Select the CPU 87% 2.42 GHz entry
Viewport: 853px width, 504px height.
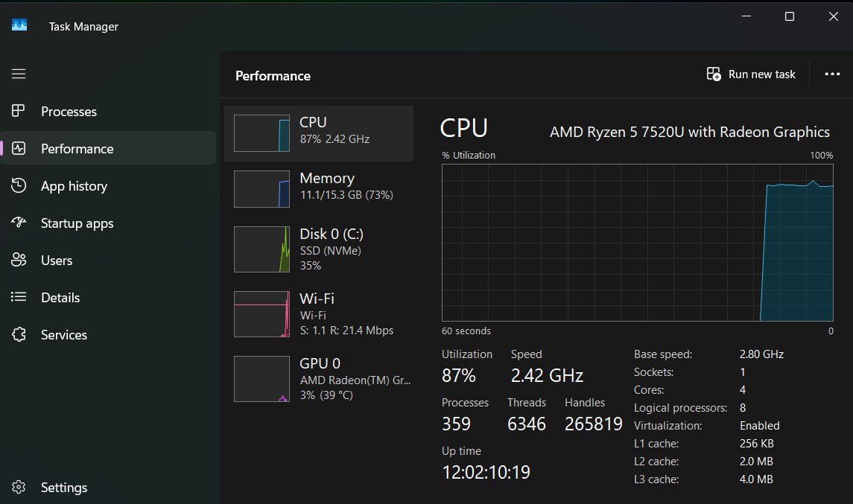click(x=319, y=133)
